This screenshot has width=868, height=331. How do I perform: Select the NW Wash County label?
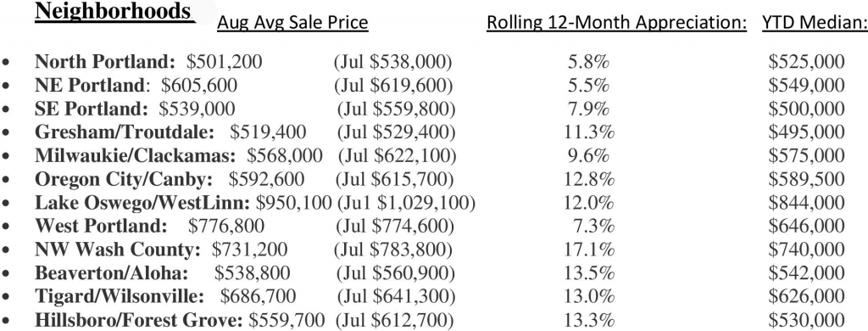click(x=117, y=250)
